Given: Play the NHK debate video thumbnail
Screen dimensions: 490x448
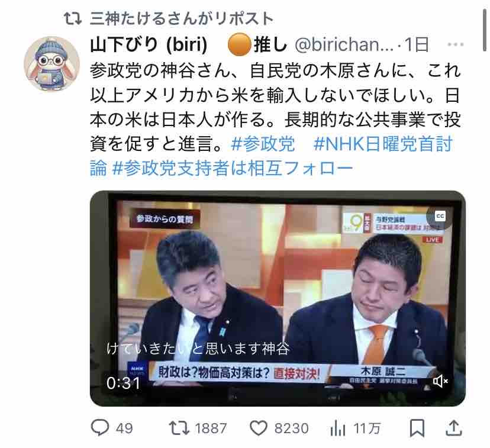Looking at the screenshot, I should [x=278, y=298].
